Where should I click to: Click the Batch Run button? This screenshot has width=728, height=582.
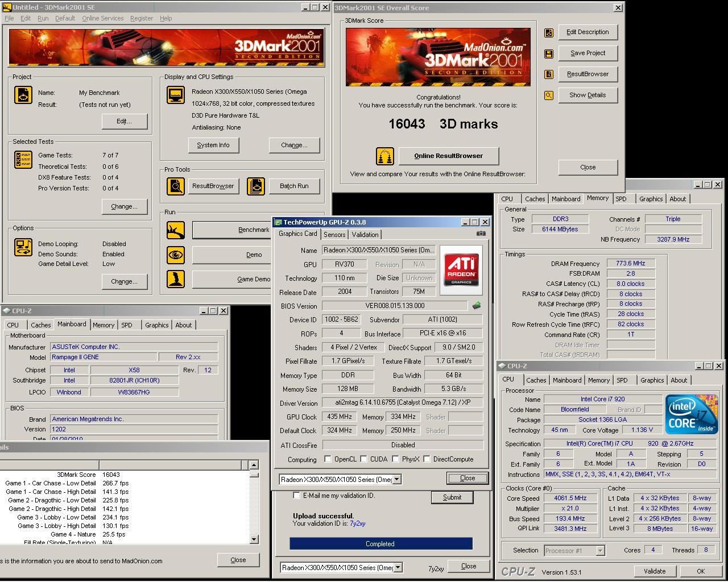click(x=294, y=186)
